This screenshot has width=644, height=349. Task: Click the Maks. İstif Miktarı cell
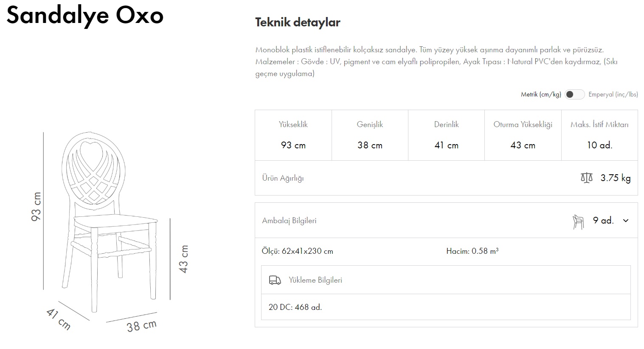[x=599, y=135]
